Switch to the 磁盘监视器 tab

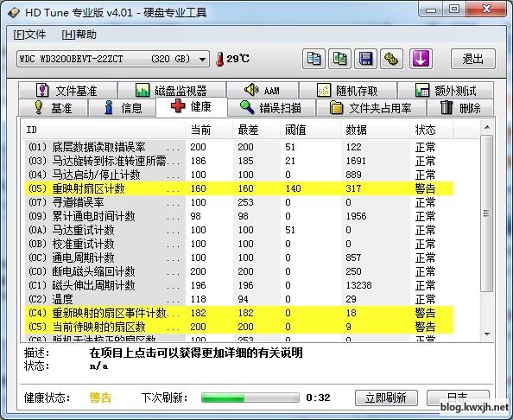coord(172,91)
